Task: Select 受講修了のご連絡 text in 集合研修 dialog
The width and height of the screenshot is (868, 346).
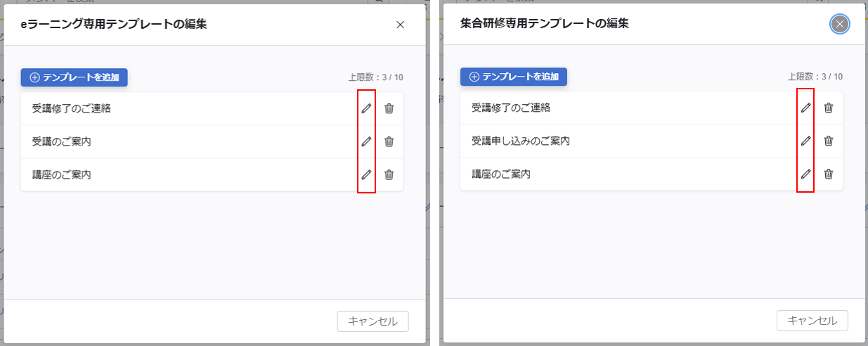Action: tap(510, 108)
